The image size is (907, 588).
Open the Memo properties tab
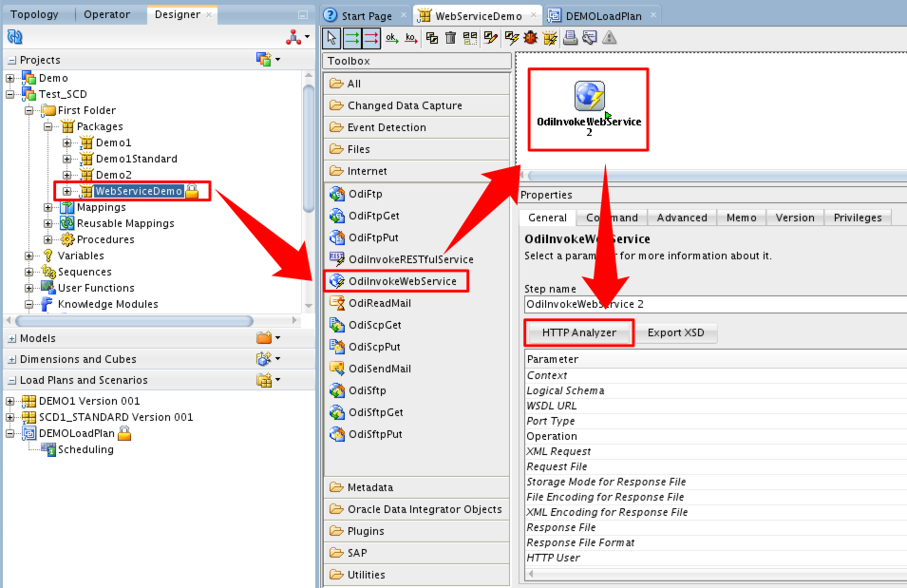point(742,218)
